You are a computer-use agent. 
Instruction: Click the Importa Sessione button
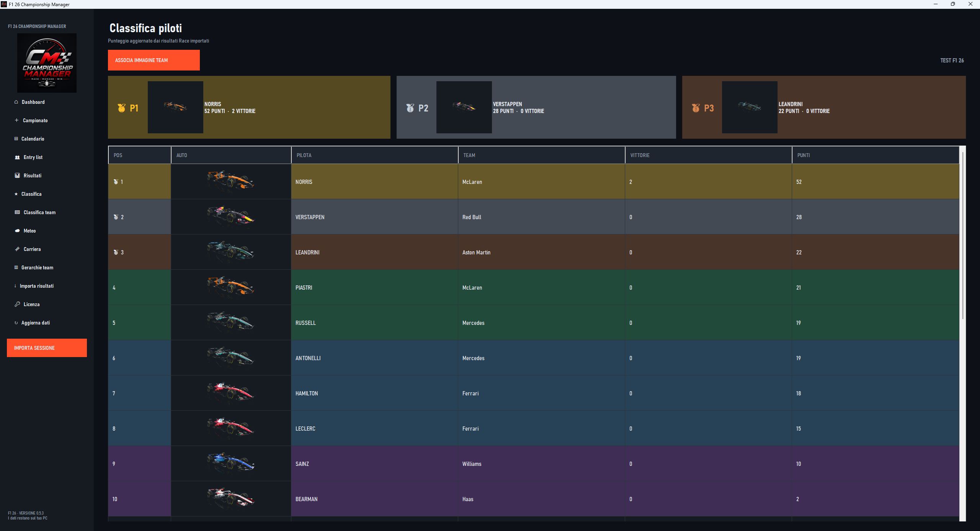[x=47, y=348]
